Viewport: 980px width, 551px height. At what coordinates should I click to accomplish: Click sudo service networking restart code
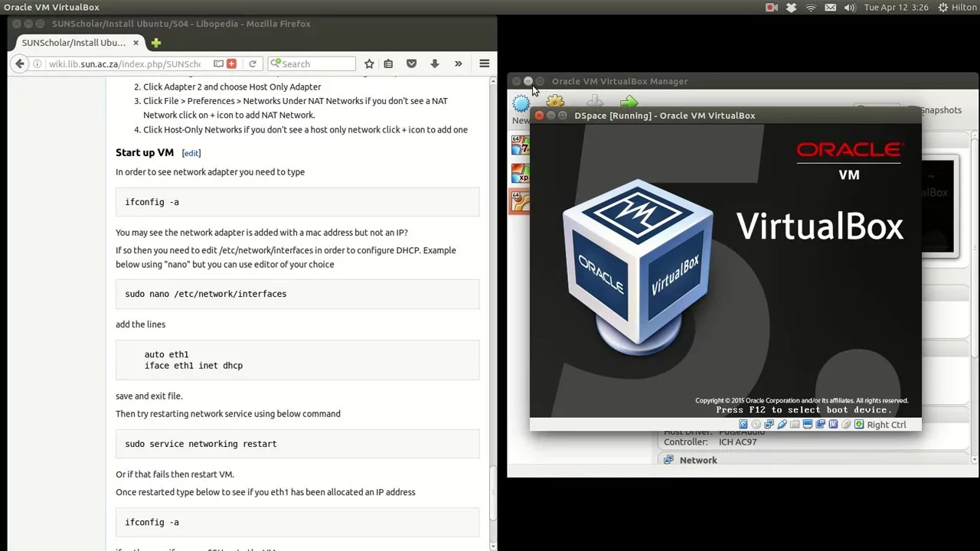(x=297, y=444)
